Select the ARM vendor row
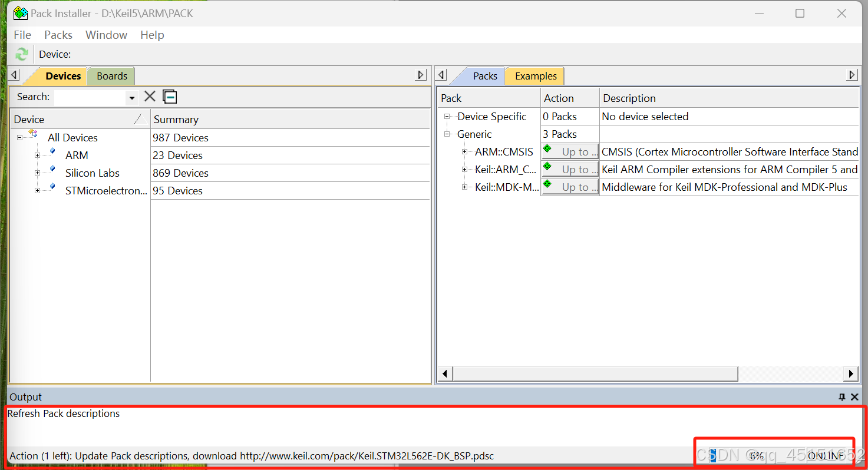 click(77, 155)
